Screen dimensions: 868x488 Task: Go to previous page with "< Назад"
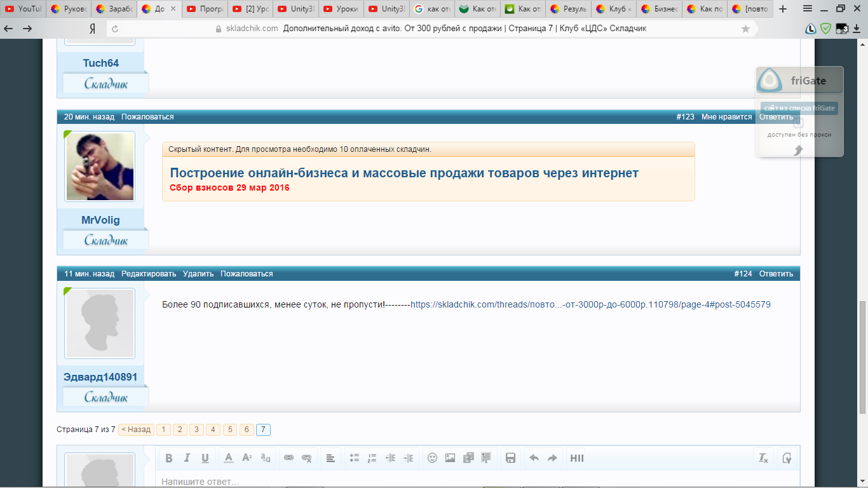pyautogui.click(x=136, y=430)
